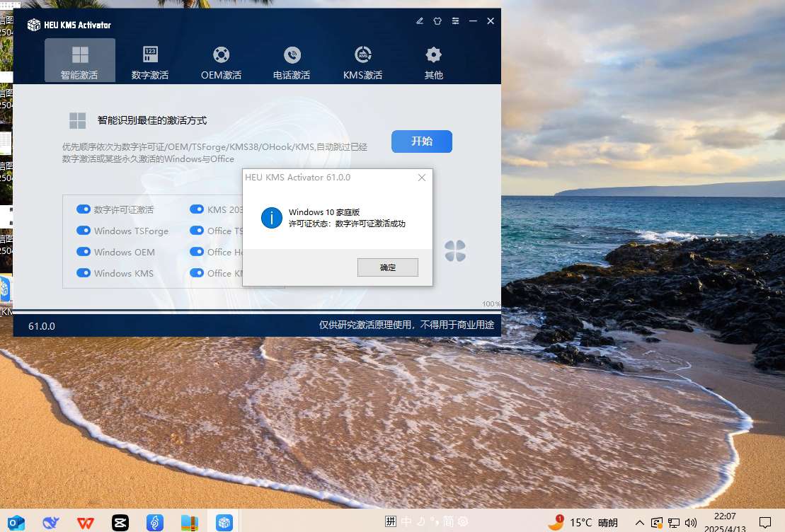Toggle the 中 Chinese/English IME indicator
The height and width of the screenshot is (532, 785).
[x=406, y=521]
